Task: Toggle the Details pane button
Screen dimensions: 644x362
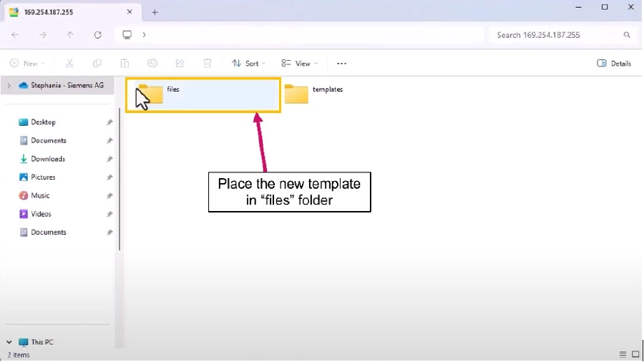Action: [x=614, y=64]
